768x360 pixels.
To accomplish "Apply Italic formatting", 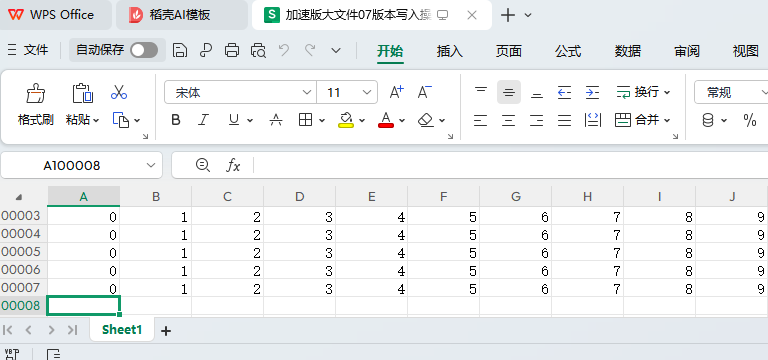I will (203, 120).
